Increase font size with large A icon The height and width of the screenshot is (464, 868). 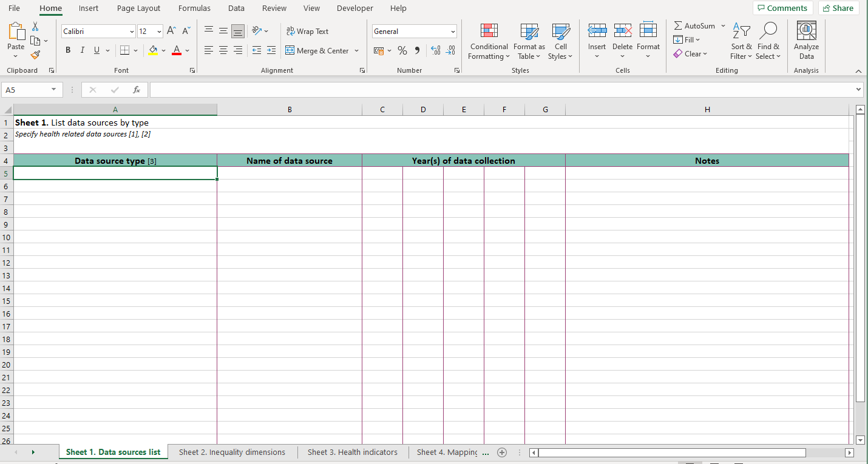(x=172, y=31)
